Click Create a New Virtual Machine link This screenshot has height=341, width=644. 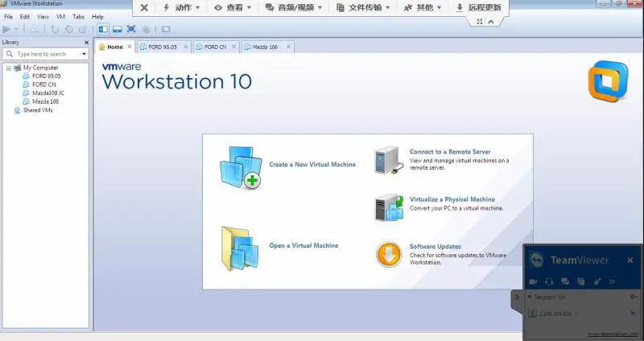312,165
